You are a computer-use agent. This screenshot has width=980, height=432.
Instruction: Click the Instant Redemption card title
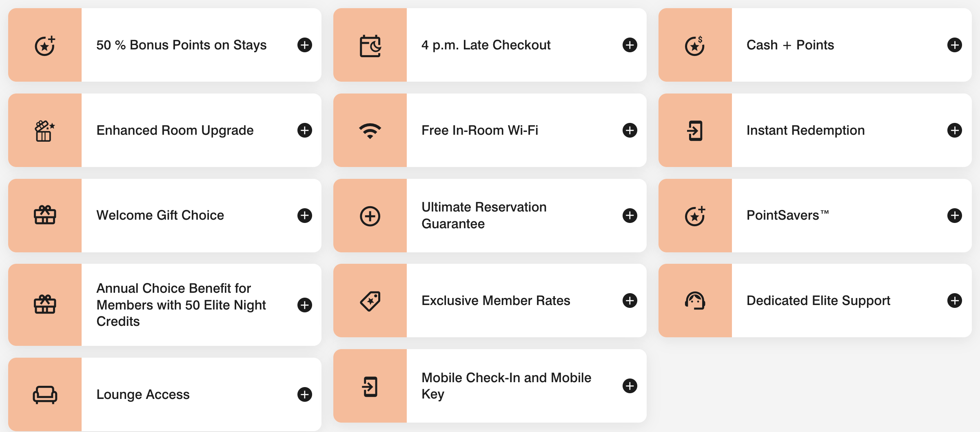(805, 130)
